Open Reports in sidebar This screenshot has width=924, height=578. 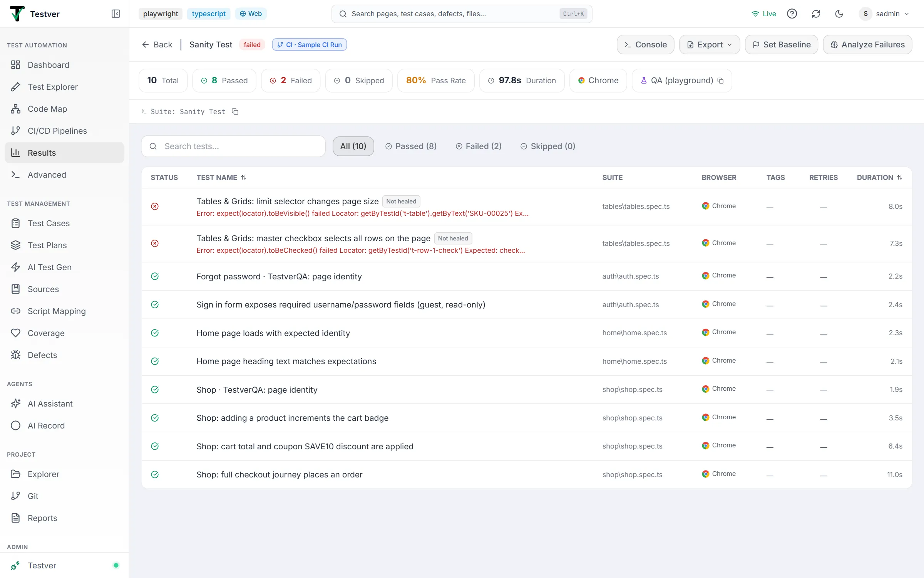coord(64,518)
